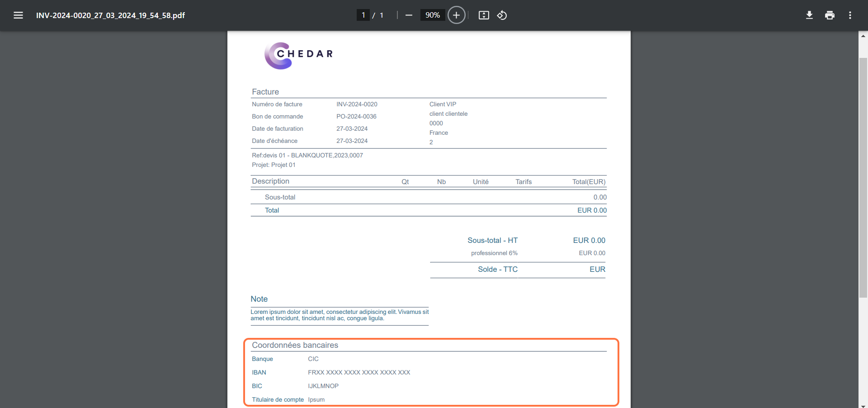Screen dimensions: 868x408
Task: Click the Tarifs column header
Action: pyautogui.click(x=524, y=182)
